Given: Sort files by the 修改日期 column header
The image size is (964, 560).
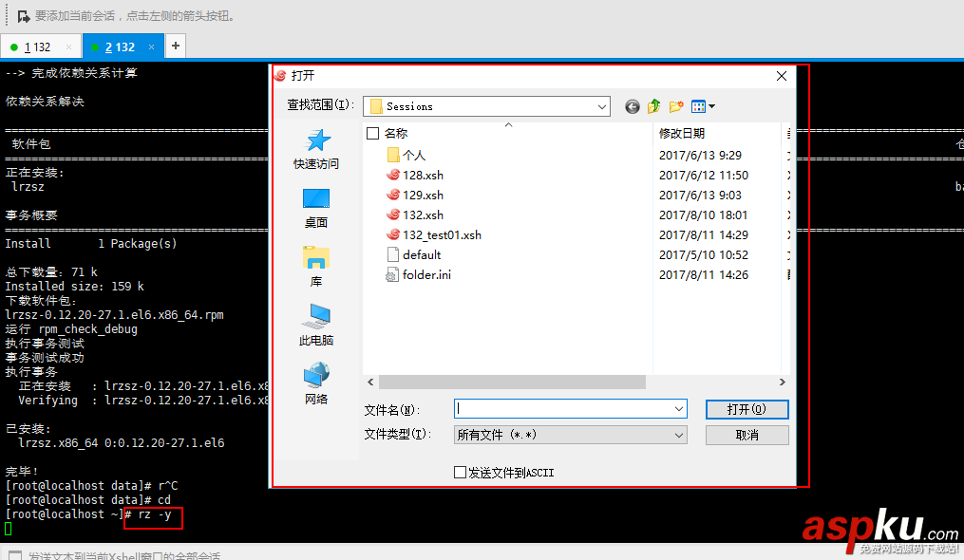Looking at the screenshot, I should 682,134.
